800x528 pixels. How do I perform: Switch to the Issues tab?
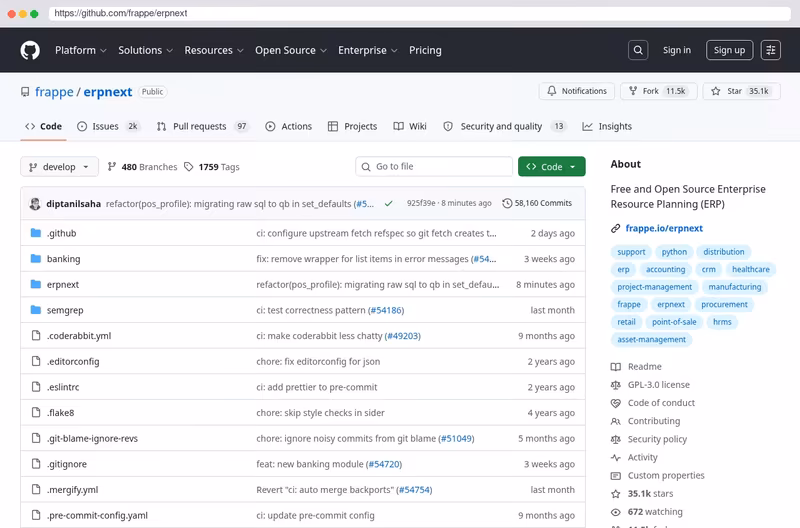point(108,127)
